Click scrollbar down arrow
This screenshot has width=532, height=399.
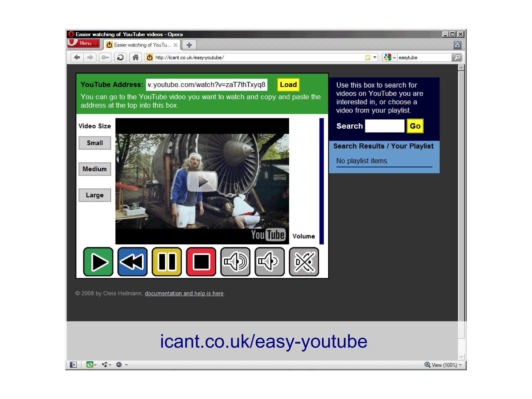(461, 357)
